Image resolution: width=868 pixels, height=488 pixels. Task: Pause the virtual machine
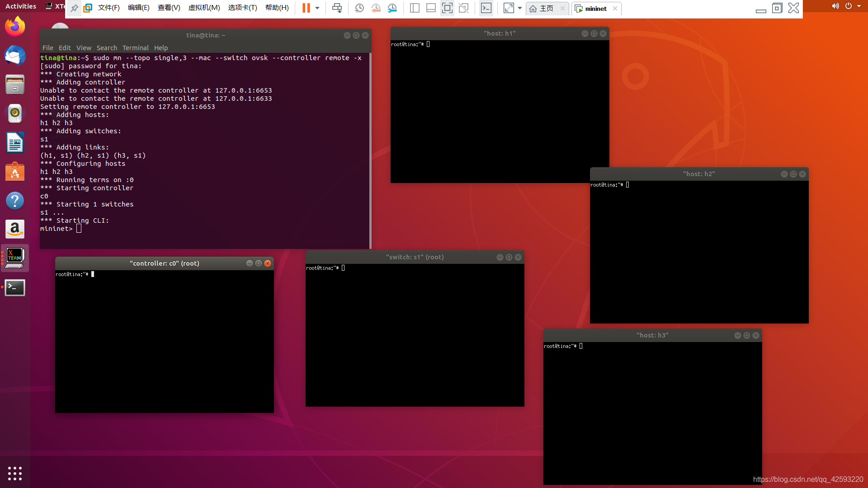[306, 8]
